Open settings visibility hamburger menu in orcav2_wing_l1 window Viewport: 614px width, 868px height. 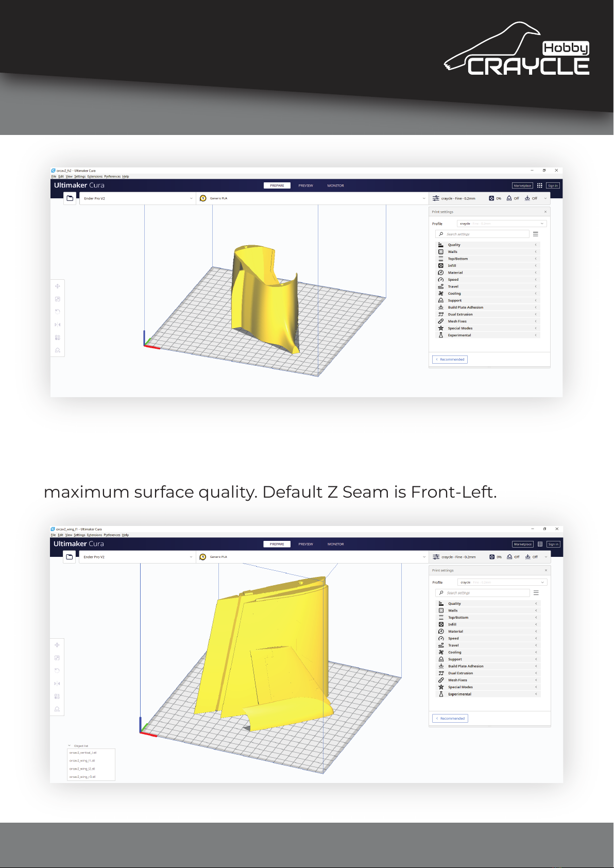coord(536,593)
